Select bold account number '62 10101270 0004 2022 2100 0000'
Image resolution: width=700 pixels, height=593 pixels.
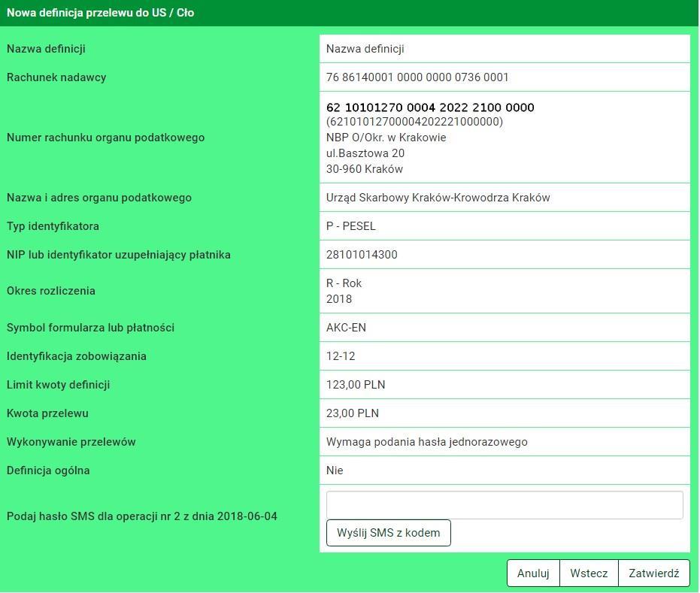430,107
